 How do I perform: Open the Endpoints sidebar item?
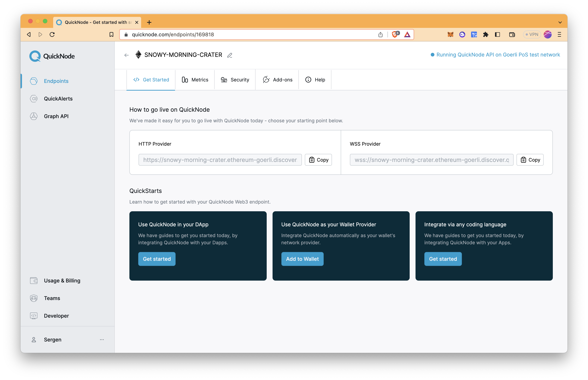click(x=56, y=81)
